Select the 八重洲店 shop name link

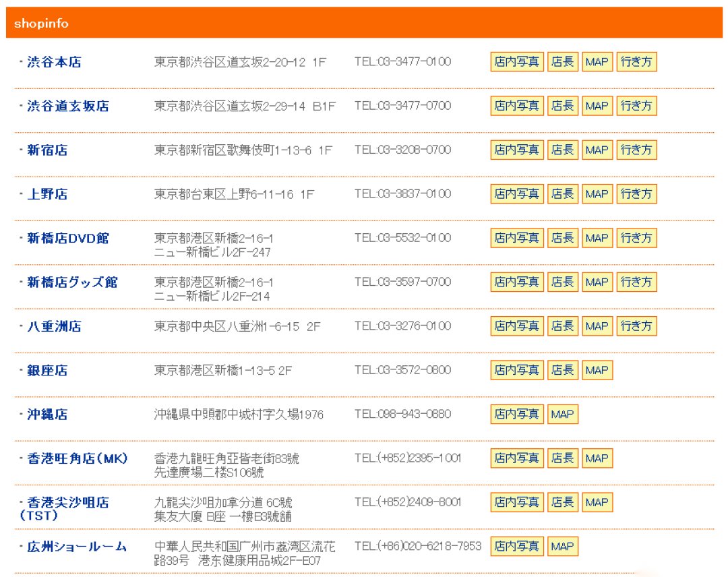click(x=54, y=326)
